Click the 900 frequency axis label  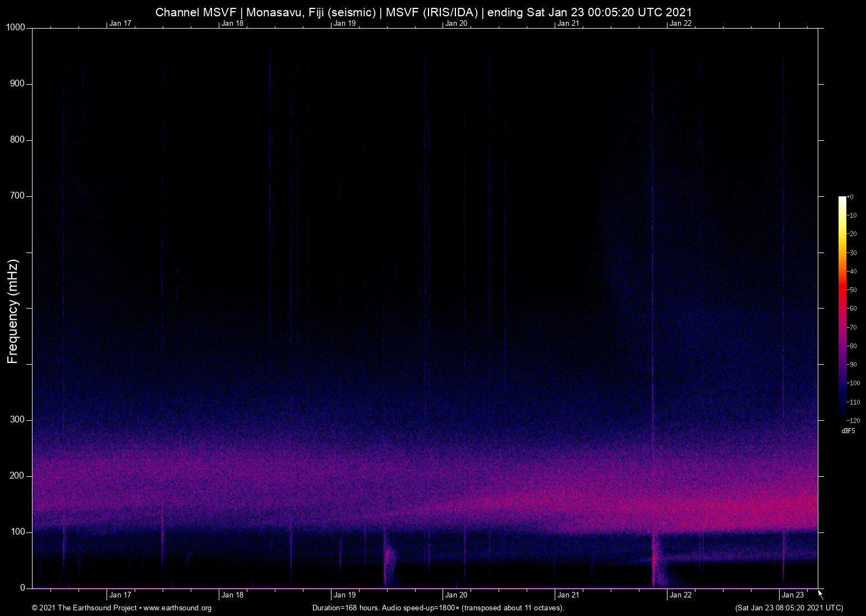[17, 84]
